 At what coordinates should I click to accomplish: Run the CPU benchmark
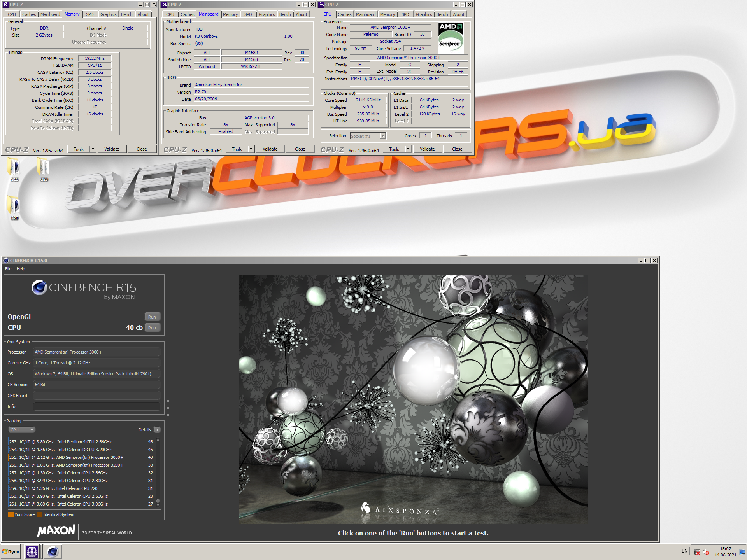pyautogui.click(x=152, y=328)
